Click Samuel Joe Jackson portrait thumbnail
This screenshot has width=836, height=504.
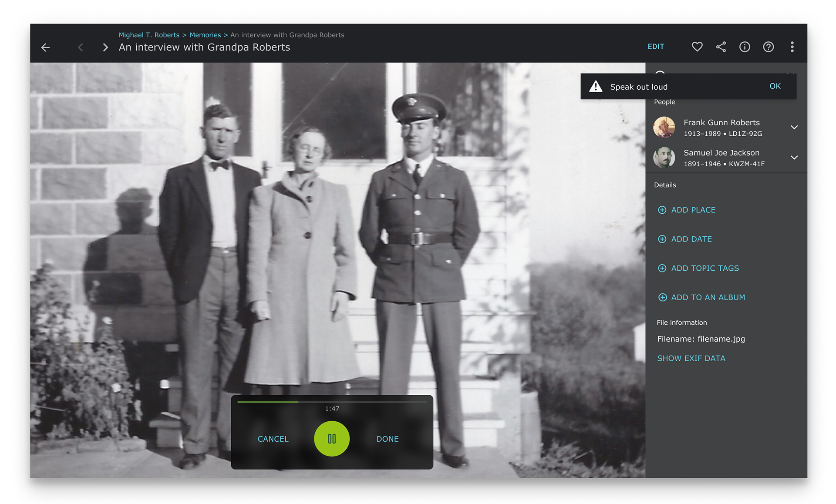click(664, 158)
